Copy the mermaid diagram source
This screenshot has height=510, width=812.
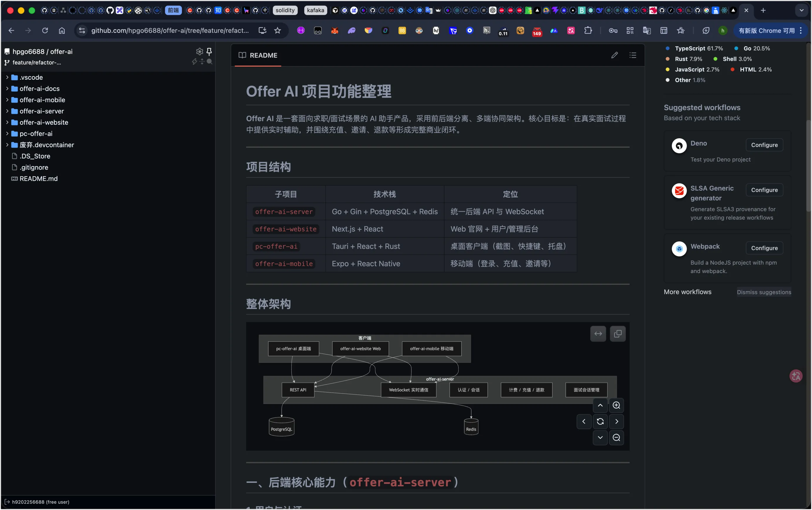pyautogui.click(x=618, y=333)
